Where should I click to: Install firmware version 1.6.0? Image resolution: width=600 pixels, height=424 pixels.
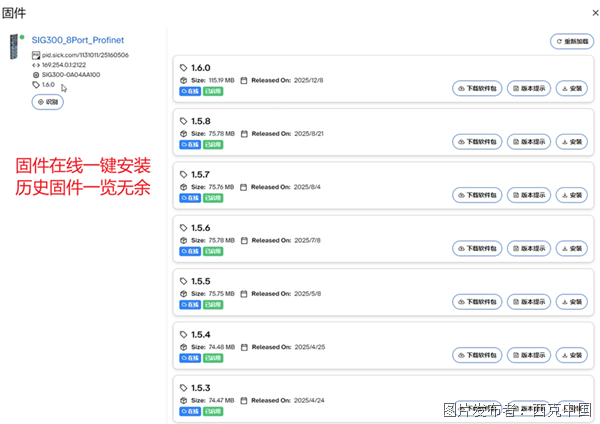tap(571, 88)
